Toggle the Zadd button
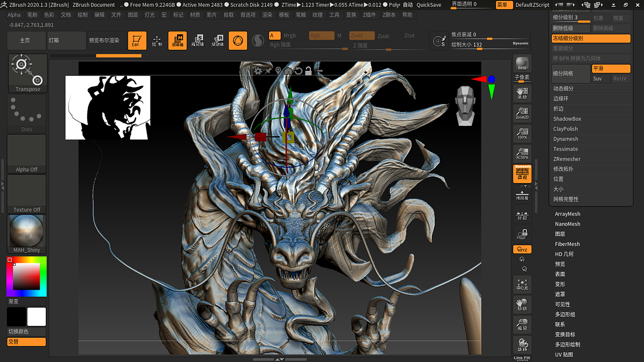Viewport: 644px width, 362px height. click(362, 36)
